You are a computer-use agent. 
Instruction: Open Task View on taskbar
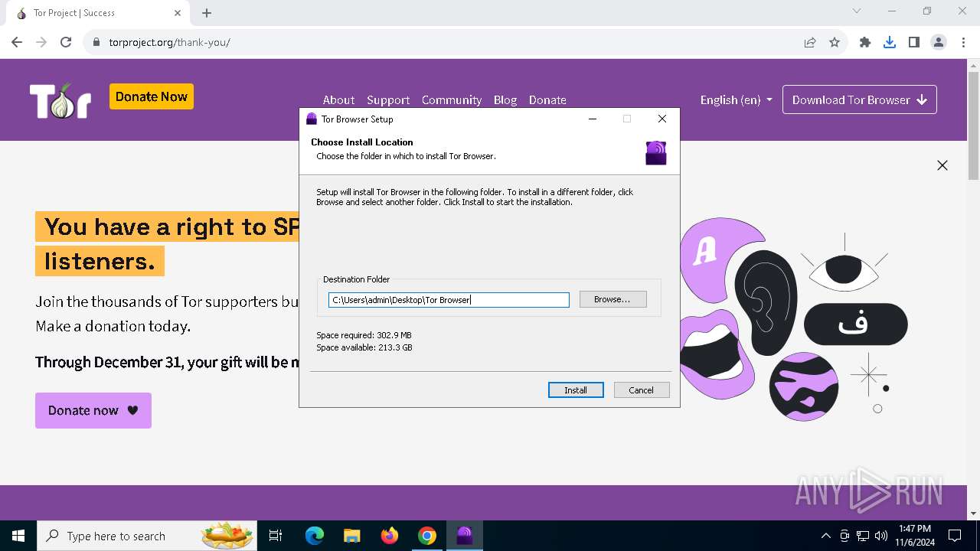point(276,536)
